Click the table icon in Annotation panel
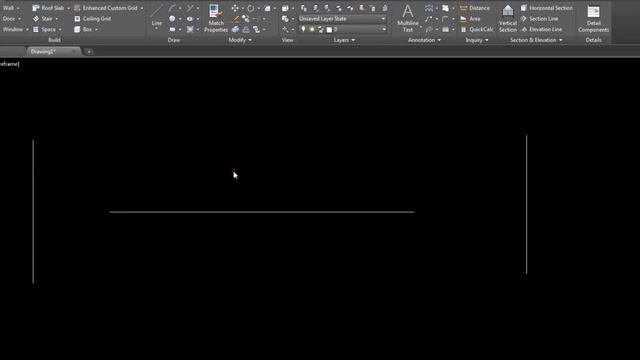This screenshot has width=640, height=360. tap(445, 29)
